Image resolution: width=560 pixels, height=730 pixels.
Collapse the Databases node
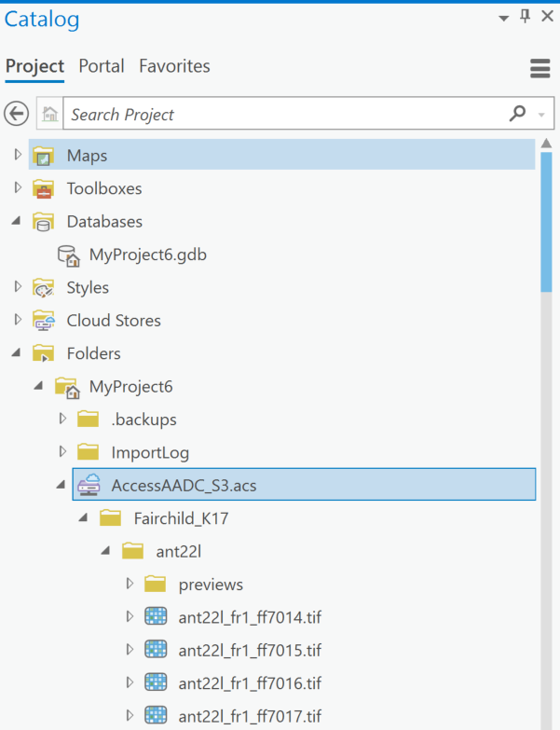[x=16, y=221]
